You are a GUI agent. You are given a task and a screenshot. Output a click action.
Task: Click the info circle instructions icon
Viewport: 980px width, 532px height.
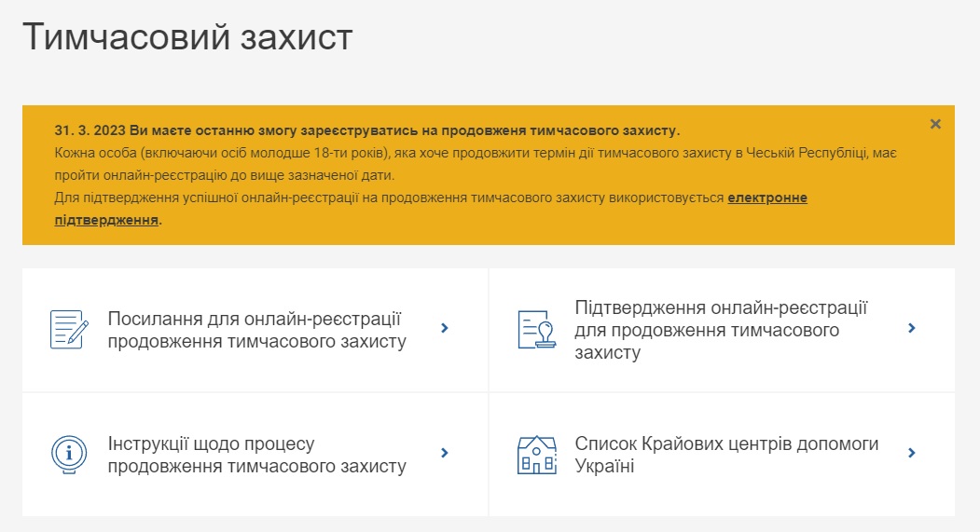tap(69, 455)
